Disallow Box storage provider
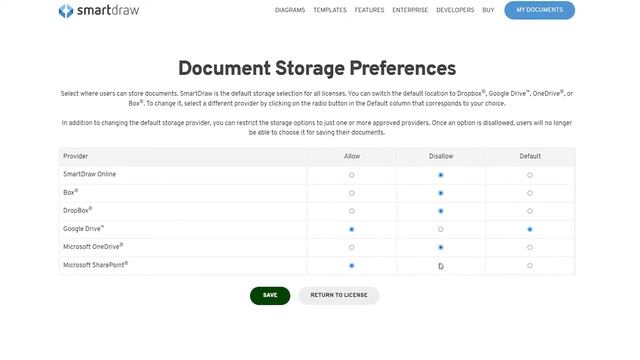The height and width of the screenshot is (360, 640). tap(440, 193)
